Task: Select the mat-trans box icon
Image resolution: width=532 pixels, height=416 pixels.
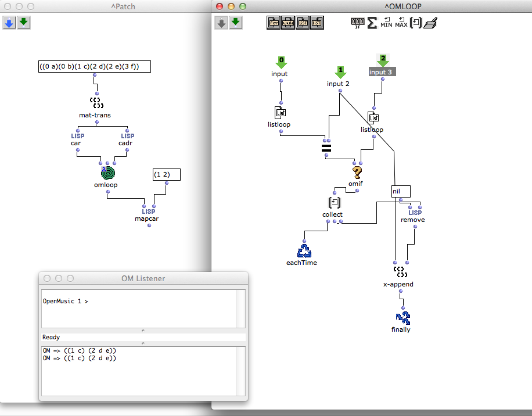Action: click(96, 102)
